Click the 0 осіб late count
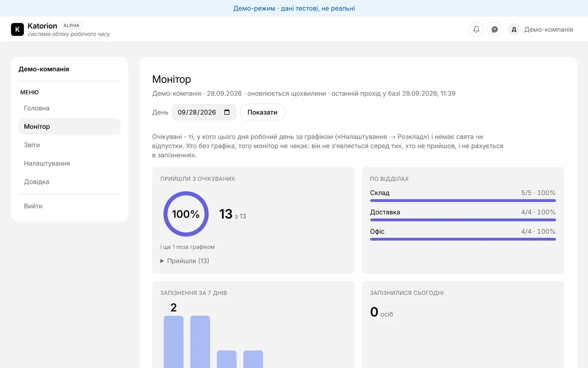The height and width of the screenshot is (368, 588). (x=382, y=312)
